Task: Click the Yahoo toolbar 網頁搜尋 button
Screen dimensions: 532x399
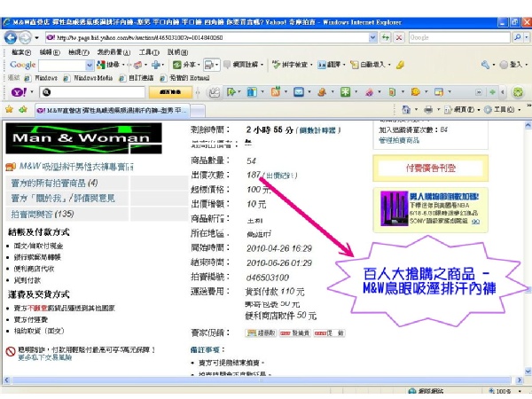Action: tap(170, 92)
